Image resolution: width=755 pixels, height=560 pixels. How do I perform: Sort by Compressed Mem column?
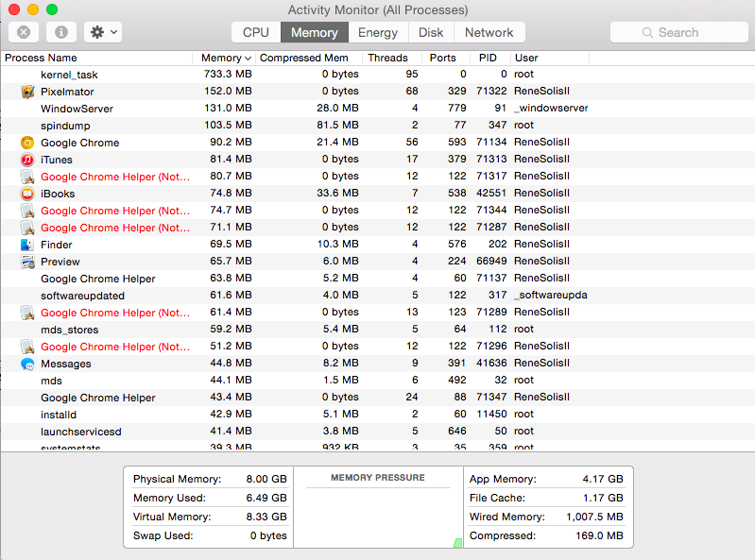(x=309, y=58)
